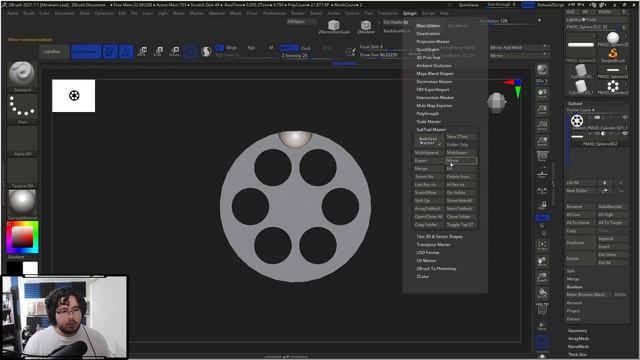Viewport: 640px width, 360px height.
Task: Click the ZModeler brush icon
Action: [366, 27]
